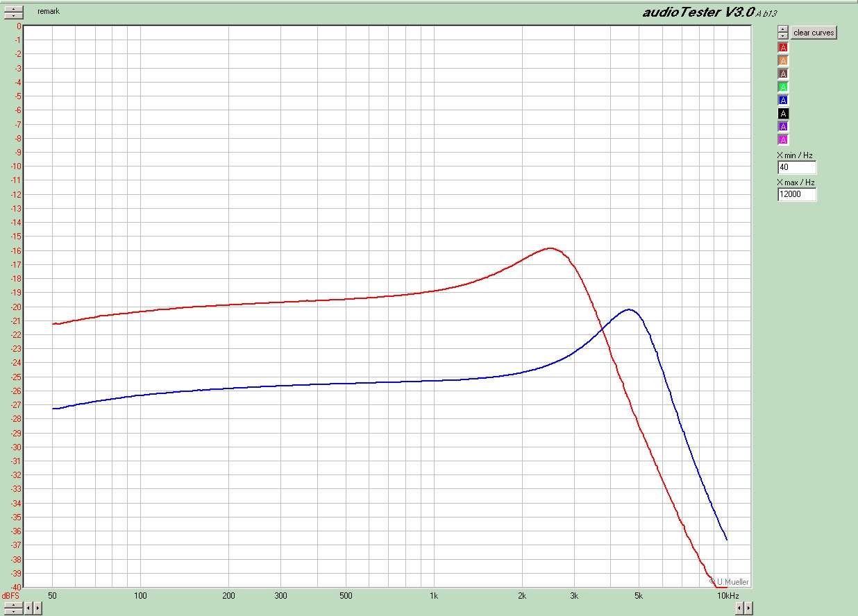Image resolution: width=858 pixels, height=616 pixels.
Task: Click left arrow near 10kHz axis end
Action: pyautogui.click(x=740, y=608)
